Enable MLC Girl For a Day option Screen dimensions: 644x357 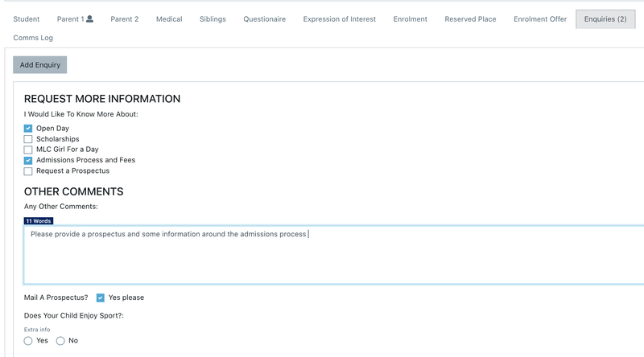point(28,150)
